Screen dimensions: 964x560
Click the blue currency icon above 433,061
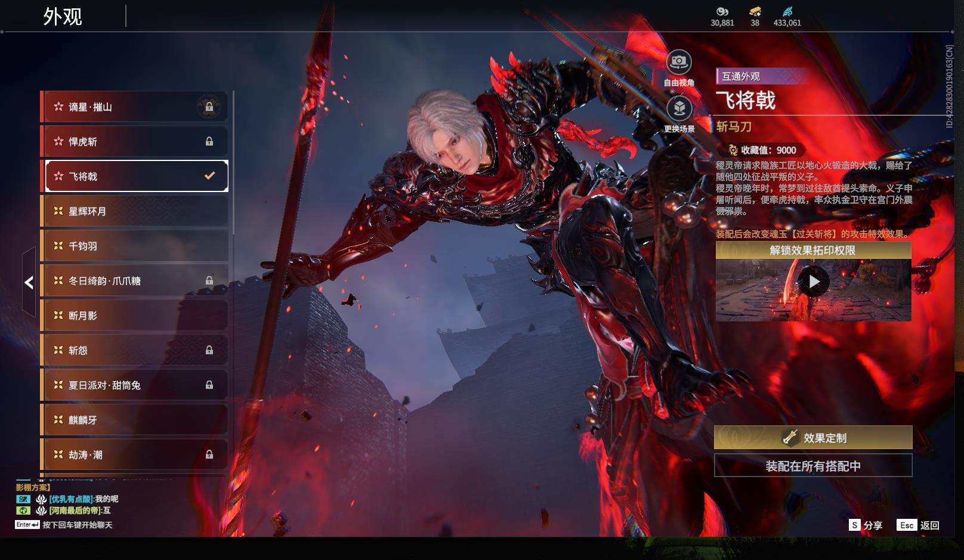787,11
